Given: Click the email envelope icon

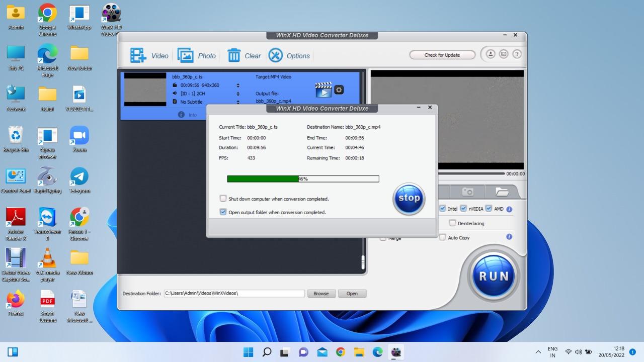Looking at the screenshot, I should 504,54.
